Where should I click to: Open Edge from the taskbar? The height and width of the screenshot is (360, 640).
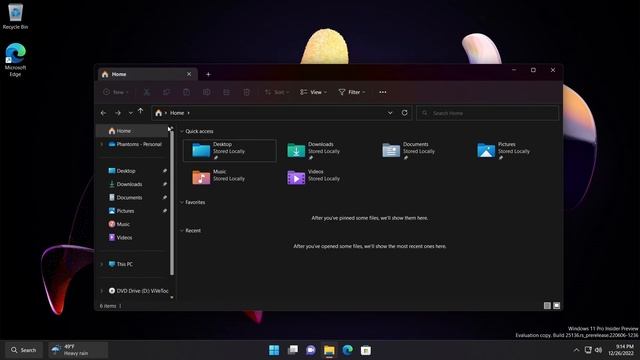(347, 350)
